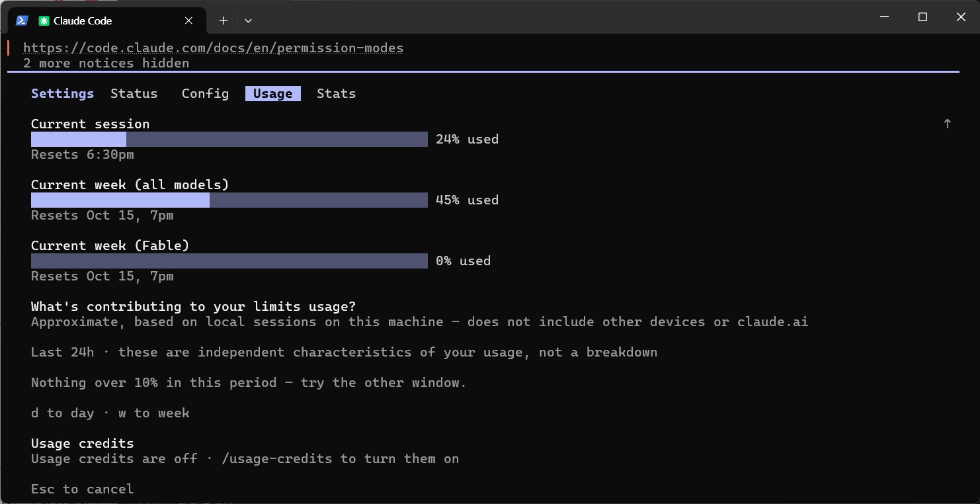Click the Current week all models bar

[229, 200]
